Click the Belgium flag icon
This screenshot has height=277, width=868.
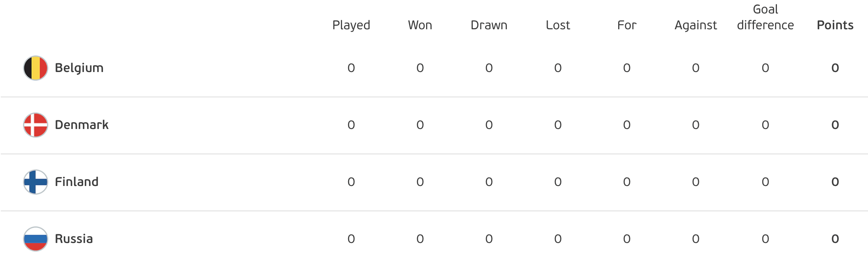[x=36, y=68]
